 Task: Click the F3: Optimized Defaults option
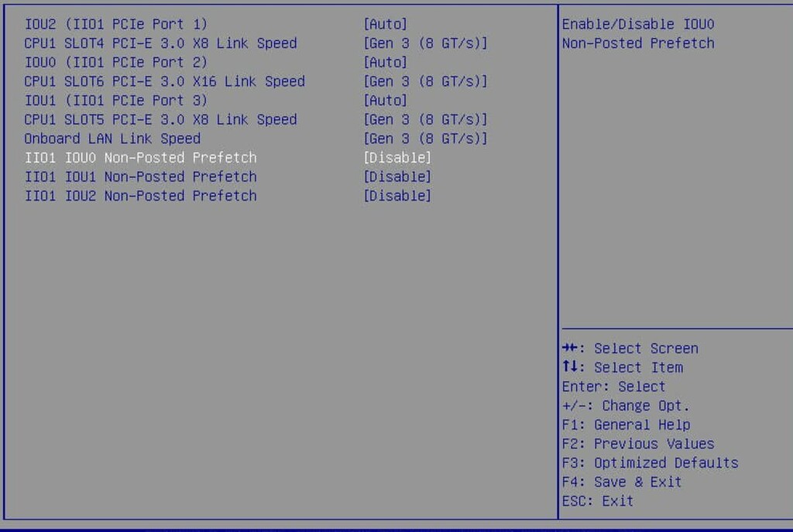(x=650, y=462)
